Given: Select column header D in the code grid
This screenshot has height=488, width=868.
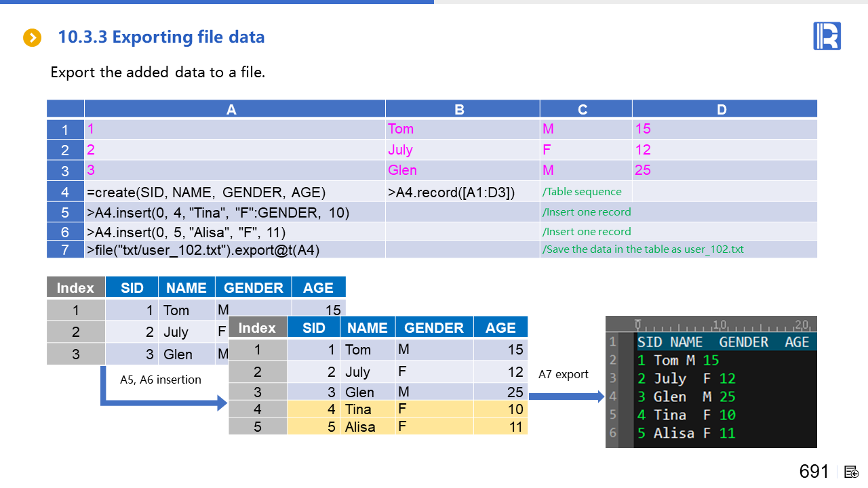Looking at the screenshot, I should [724, 110].
